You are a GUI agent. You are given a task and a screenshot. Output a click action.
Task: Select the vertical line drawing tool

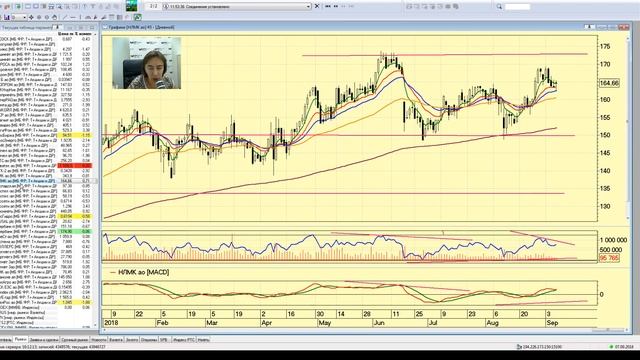tap(80, 18)
